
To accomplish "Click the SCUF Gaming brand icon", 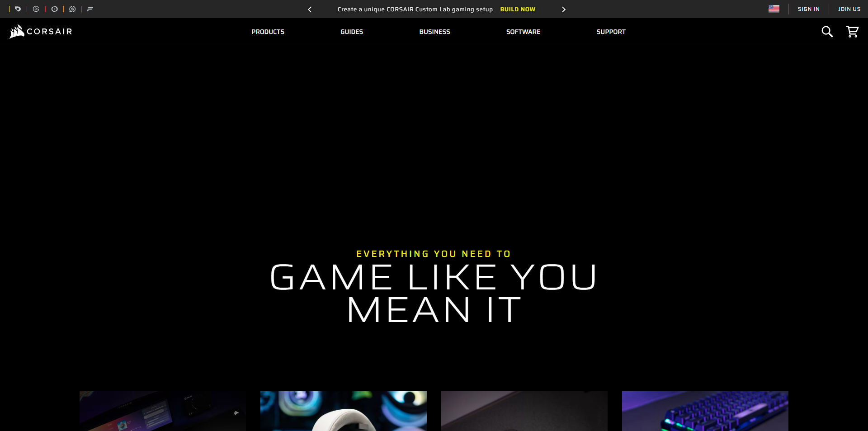I will [72, 9].
